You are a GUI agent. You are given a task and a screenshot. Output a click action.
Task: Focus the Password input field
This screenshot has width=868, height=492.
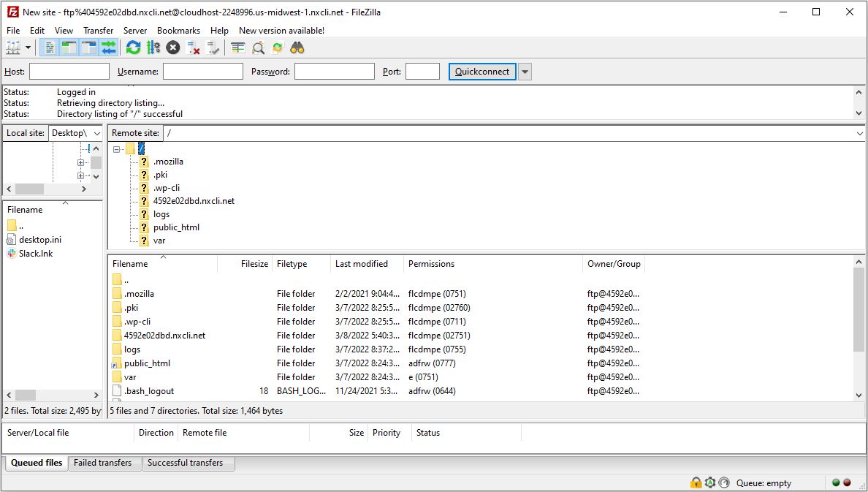pos(335,72)
